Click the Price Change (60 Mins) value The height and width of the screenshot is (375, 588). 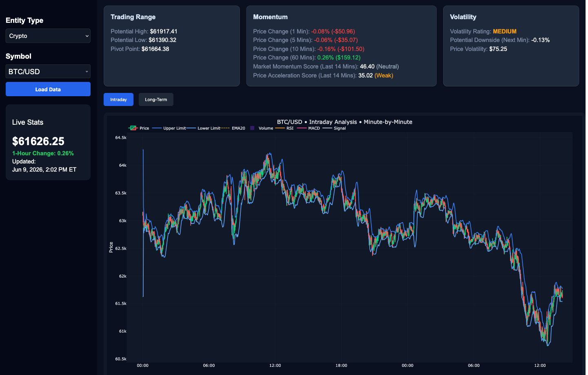pos(339,57)
